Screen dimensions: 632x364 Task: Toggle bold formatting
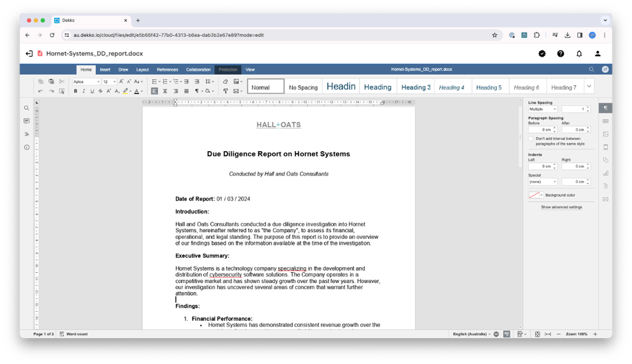pos(75,91)
